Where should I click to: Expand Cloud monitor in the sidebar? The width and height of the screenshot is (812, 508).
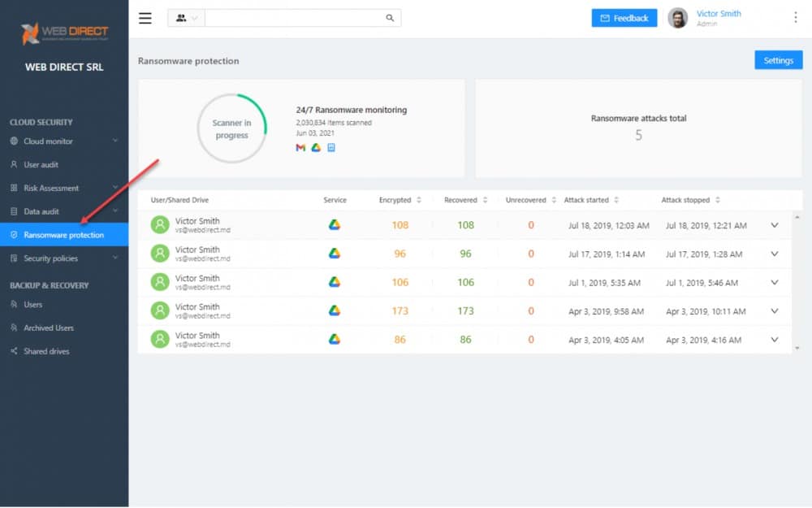[64, 141]
